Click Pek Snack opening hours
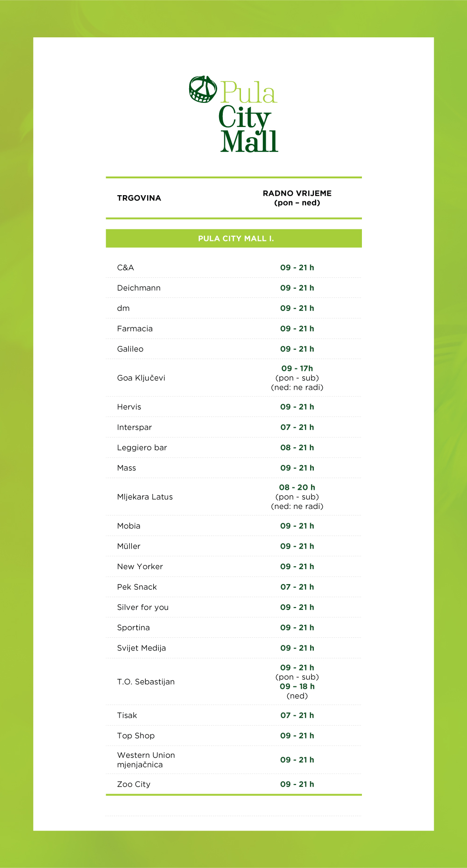 [297, 587]
